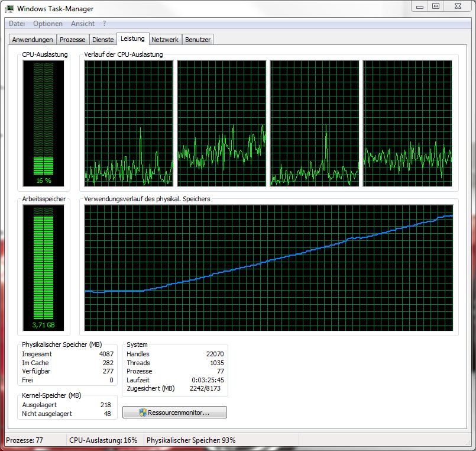This screenshot has height=451, width=476.
Task: Switch to the Anwendungen tab
Action: (33, 40)
